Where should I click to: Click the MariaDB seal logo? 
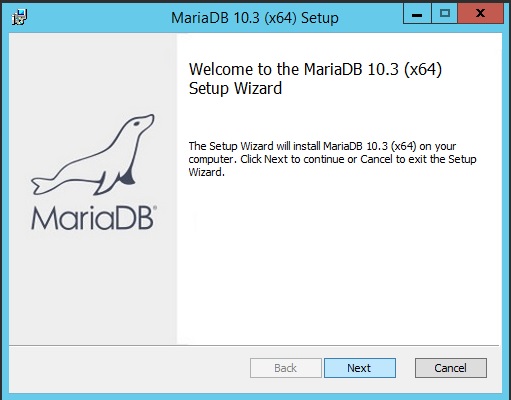click(x=93, y=155)
